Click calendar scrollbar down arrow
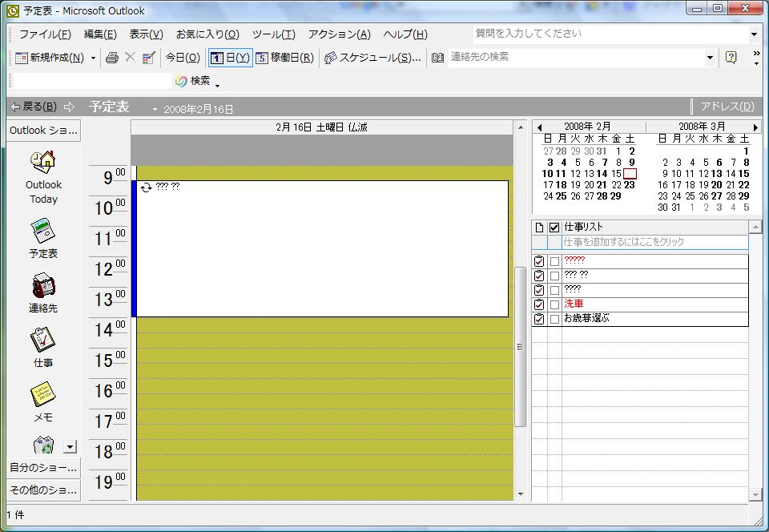 pos(521,494)
